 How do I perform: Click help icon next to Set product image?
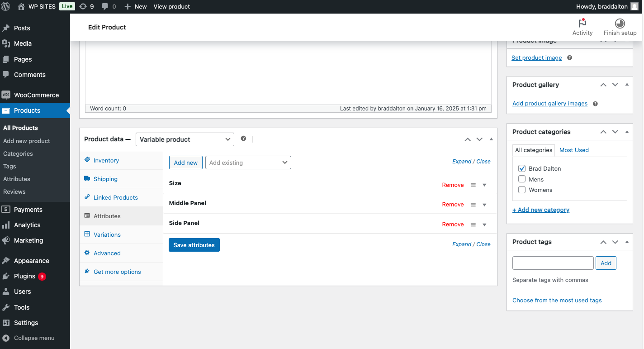(569, 58)
